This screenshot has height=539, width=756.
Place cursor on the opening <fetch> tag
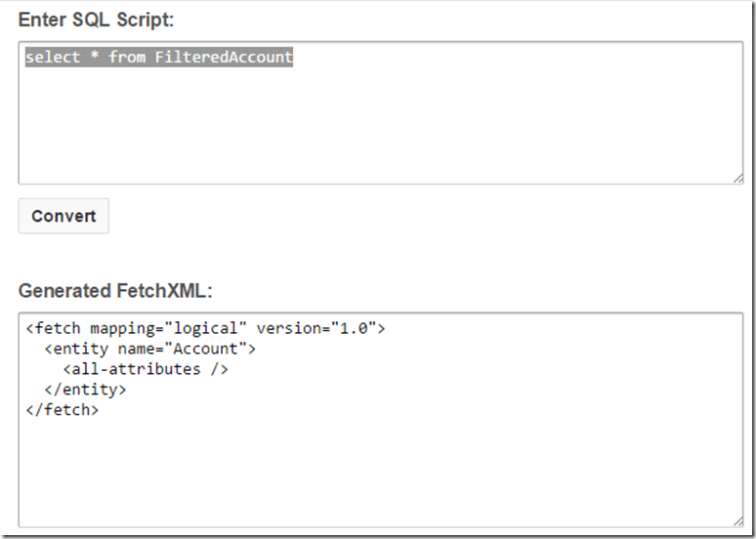point(55,329)
